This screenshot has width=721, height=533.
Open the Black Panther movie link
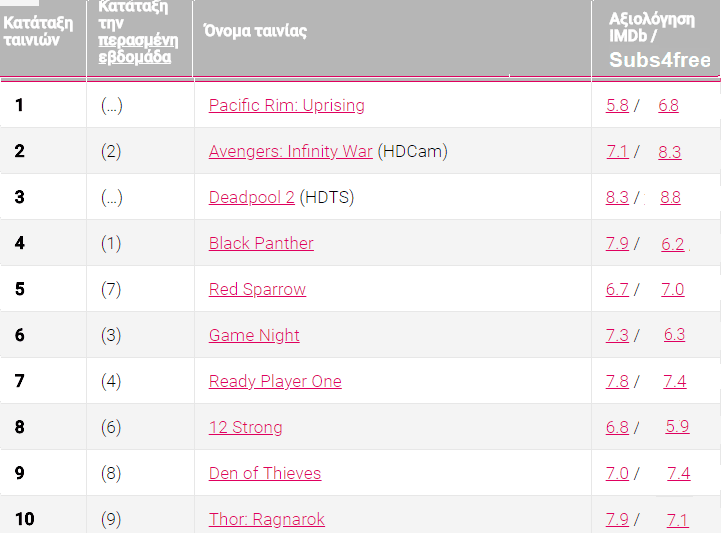(261, 243)
